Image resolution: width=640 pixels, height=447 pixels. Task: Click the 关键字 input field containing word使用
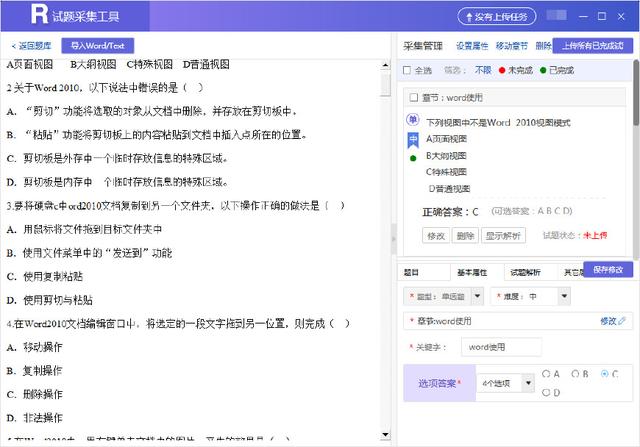coord(501,347)
